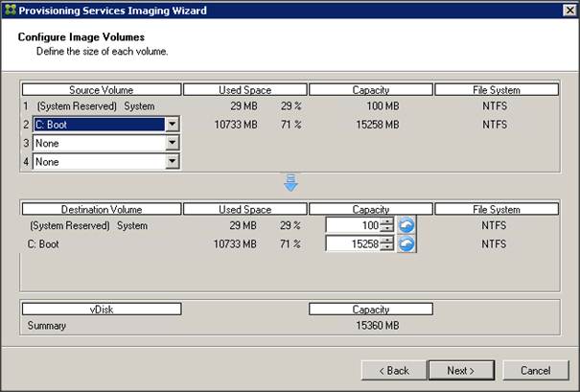
Task: Click the Provisioning Services title bar icon
Action: tap(10, 10)
